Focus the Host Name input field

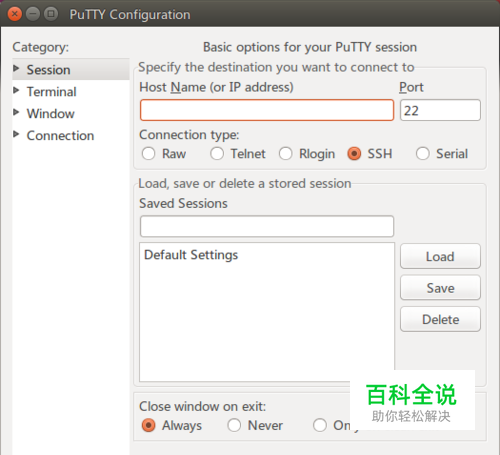pyautogui.click(x=267, y=110)
